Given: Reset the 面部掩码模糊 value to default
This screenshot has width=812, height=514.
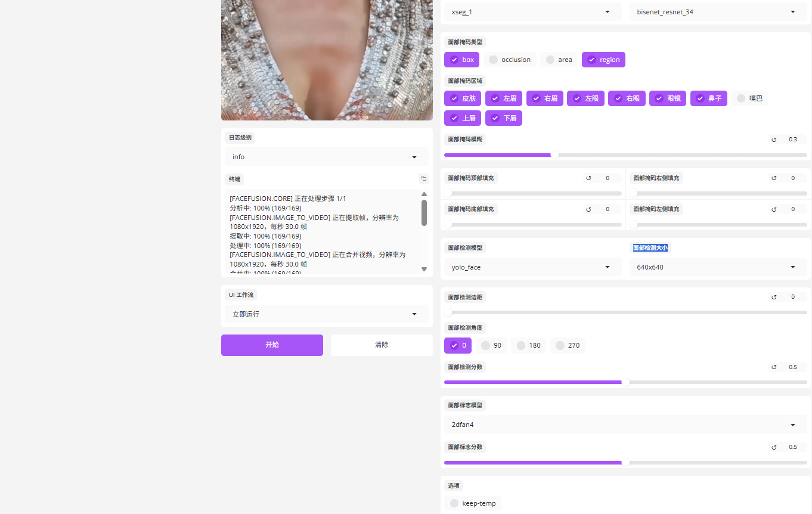Looking at the screenshot, I should click(774, 140).
